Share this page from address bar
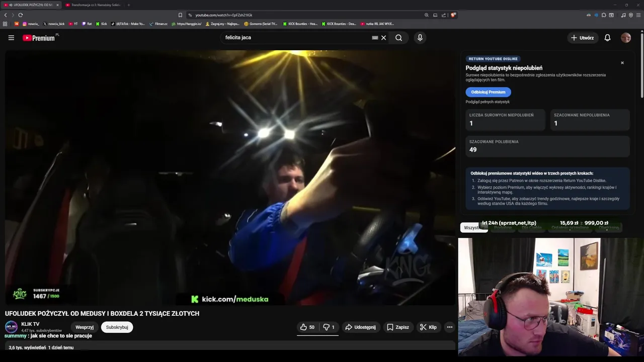Viewport: 644px width, 362px height. 444,15
